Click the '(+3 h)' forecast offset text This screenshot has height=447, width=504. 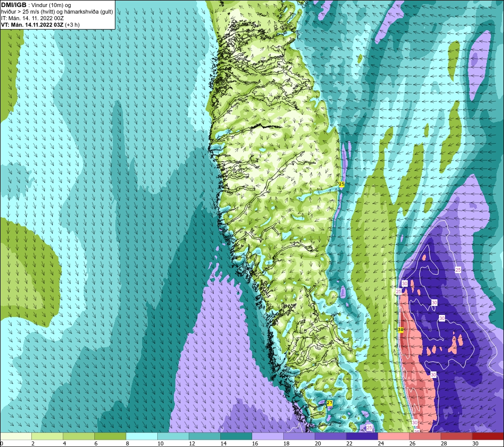[72, 25]
